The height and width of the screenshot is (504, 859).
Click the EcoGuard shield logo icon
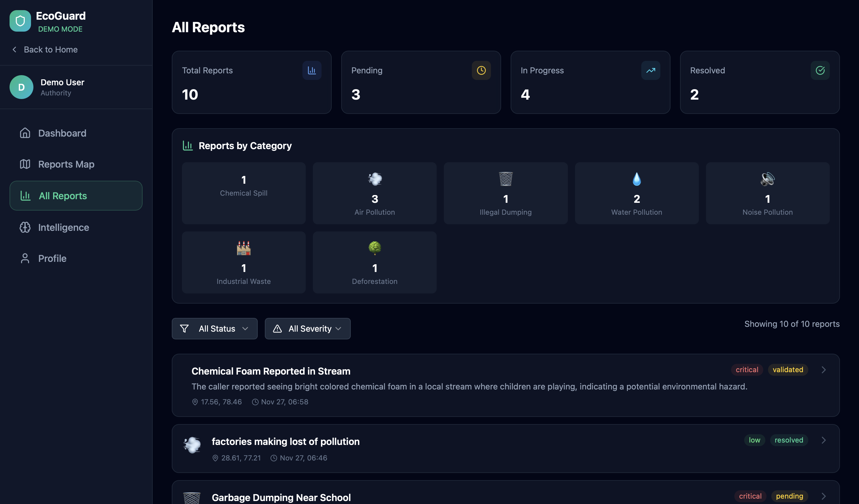coord(20,21)
